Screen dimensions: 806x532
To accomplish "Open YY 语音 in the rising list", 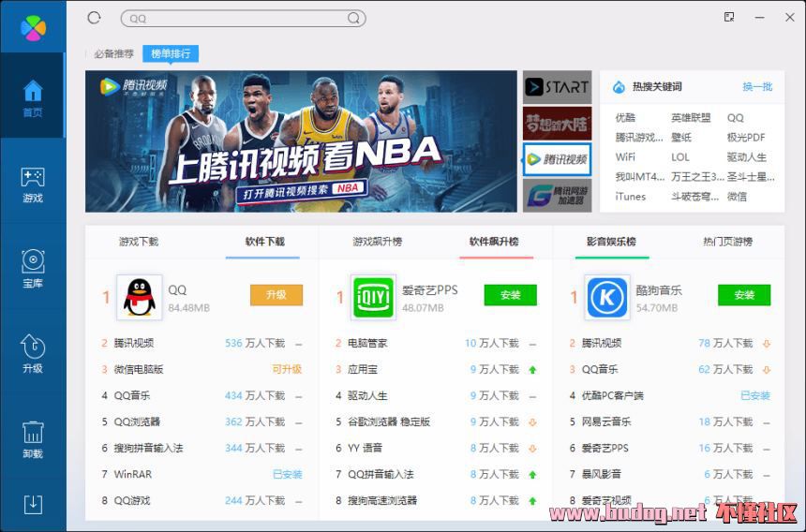I will pos(365,449).
